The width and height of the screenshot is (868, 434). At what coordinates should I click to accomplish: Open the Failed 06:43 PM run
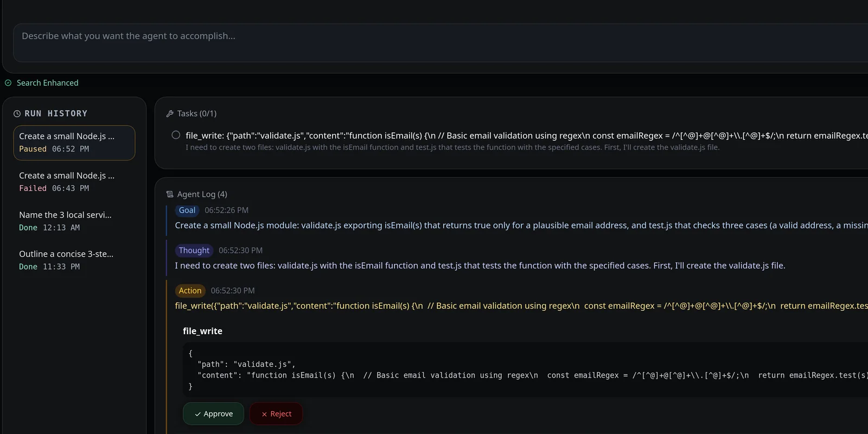[x=74, y=182]
